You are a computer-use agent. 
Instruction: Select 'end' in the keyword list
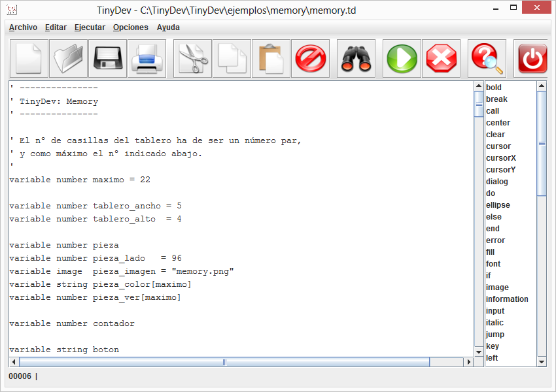point(493,229)
